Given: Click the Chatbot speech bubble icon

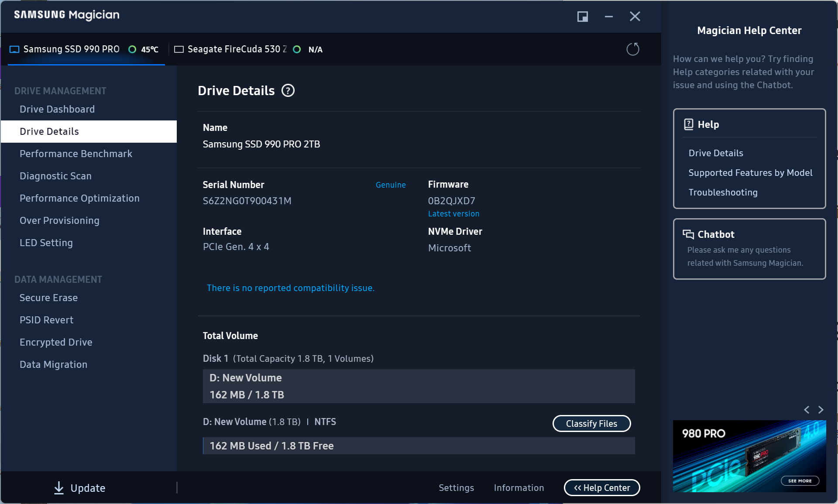Looking at the screenshot, I should 688,234.
